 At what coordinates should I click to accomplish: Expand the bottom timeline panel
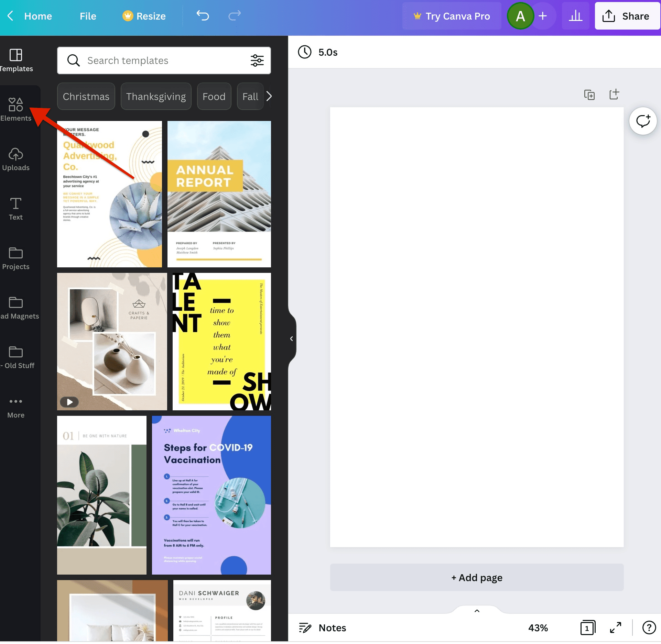(476, 611)
